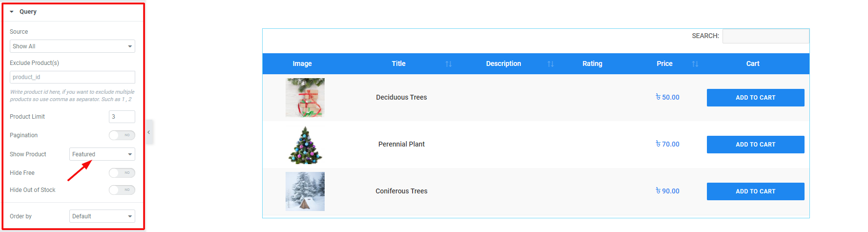Expand the Order by Default dropdown
The width and height of the screenshot is (868, 232).
102,216
